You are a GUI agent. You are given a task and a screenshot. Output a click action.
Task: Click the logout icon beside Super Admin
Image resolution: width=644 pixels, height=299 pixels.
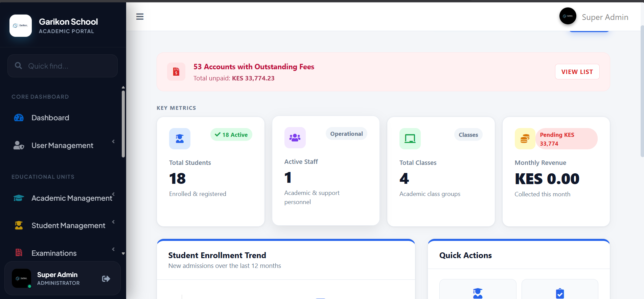pyautogui.click(x=106, y=279)
